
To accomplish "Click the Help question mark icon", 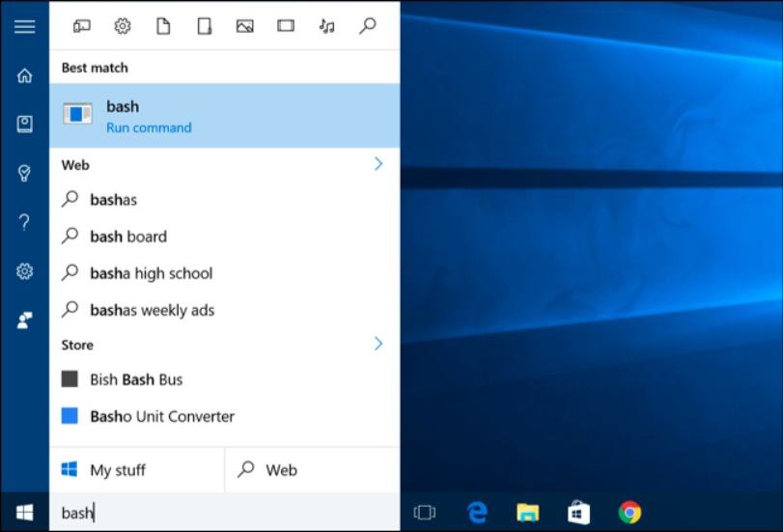I will pyautogui.click(x=24, y=222).
